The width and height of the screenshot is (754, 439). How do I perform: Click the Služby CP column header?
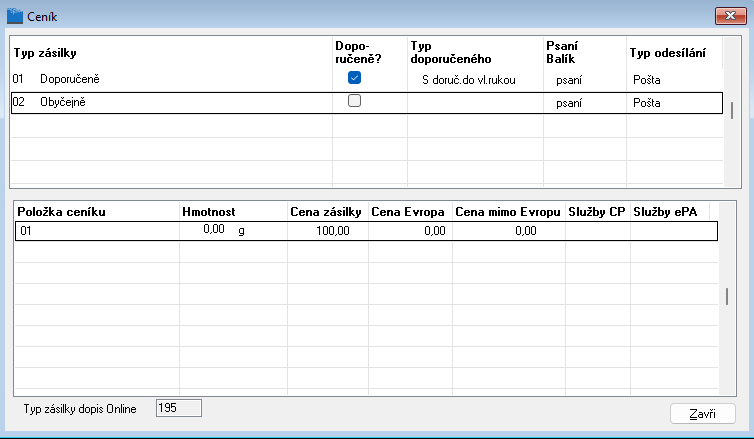[x=597, y=212]
